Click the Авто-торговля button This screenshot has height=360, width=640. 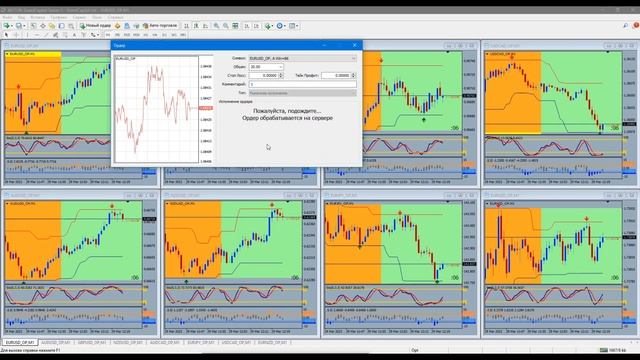pos(160,26)
